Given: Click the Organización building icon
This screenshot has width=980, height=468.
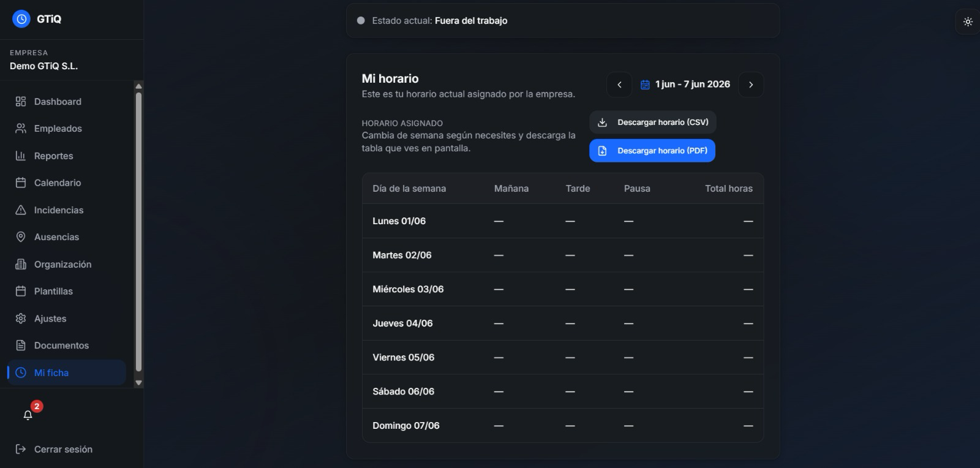Looking at the screenshot, I should 21,264.
